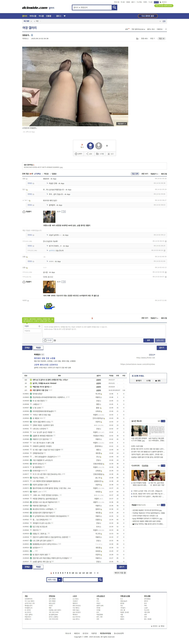Click the 등록+추천 button
Viewport: 189px width, 644px height.
pyautogui.click(x=160, y=340)
